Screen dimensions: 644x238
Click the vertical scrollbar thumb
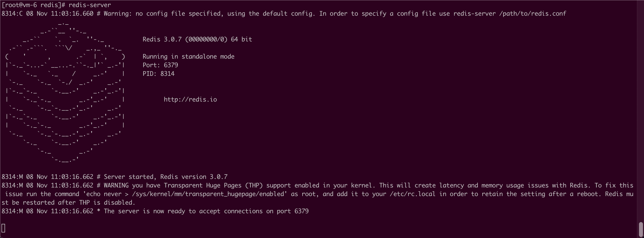point(641,229)
